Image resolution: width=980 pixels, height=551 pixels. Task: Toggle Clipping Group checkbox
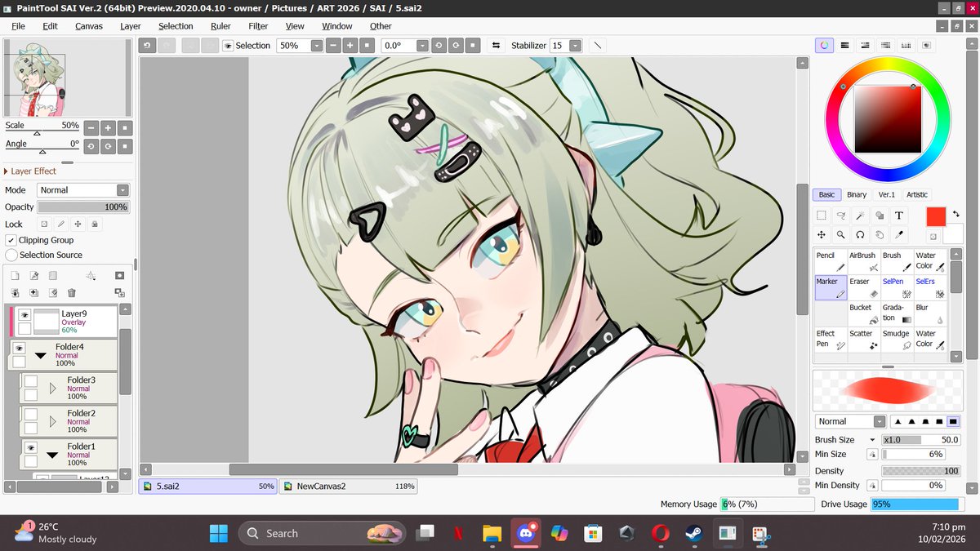coord(11,240)
